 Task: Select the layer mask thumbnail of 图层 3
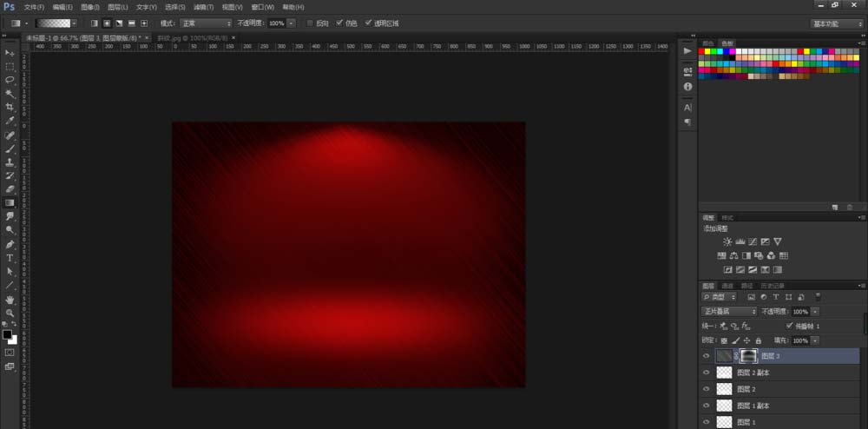click(x=748, y=356)
